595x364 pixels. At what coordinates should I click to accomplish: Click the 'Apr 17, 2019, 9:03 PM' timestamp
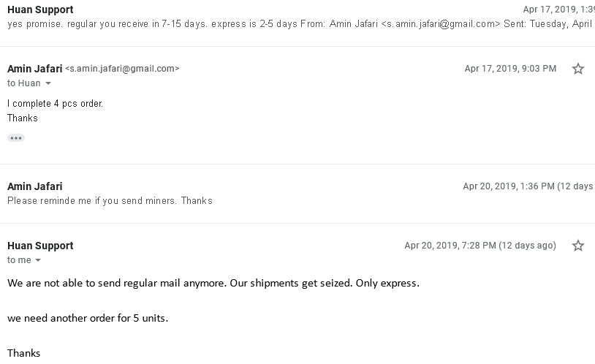click(510, 69)
